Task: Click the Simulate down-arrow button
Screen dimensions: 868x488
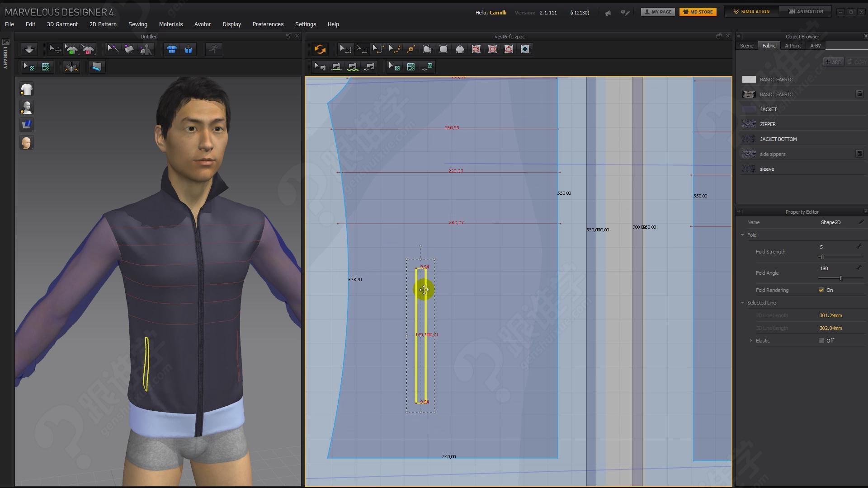Action: coord(29,49)
